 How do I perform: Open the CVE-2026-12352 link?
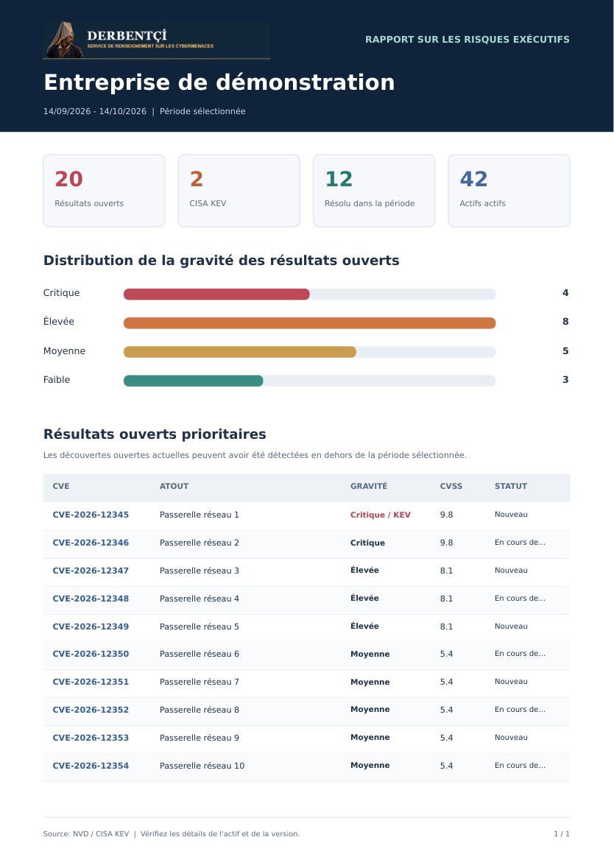(x=91, y=710)
